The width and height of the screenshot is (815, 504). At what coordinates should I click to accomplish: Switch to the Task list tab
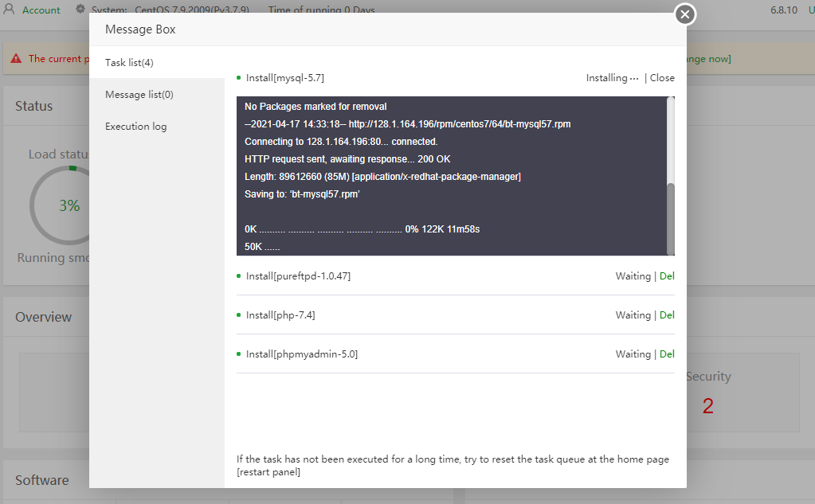129,62
